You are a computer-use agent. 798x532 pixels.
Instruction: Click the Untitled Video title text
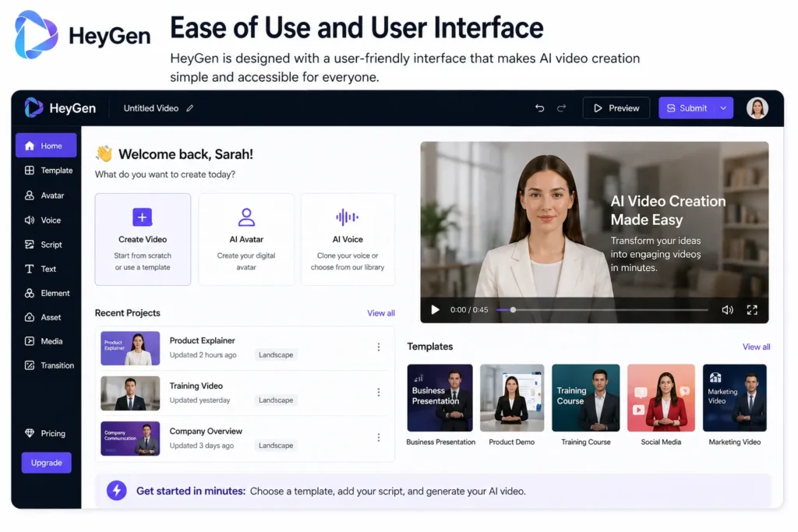pos(150,108)
